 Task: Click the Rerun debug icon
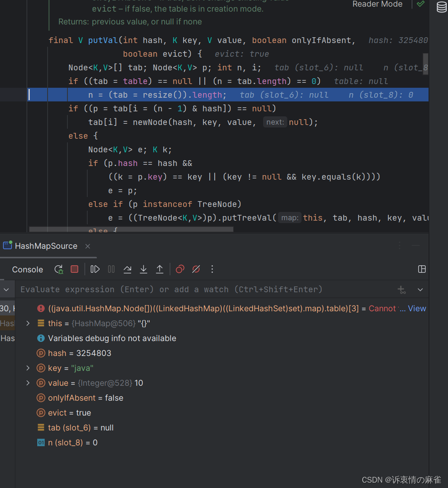tap(58, 269)
